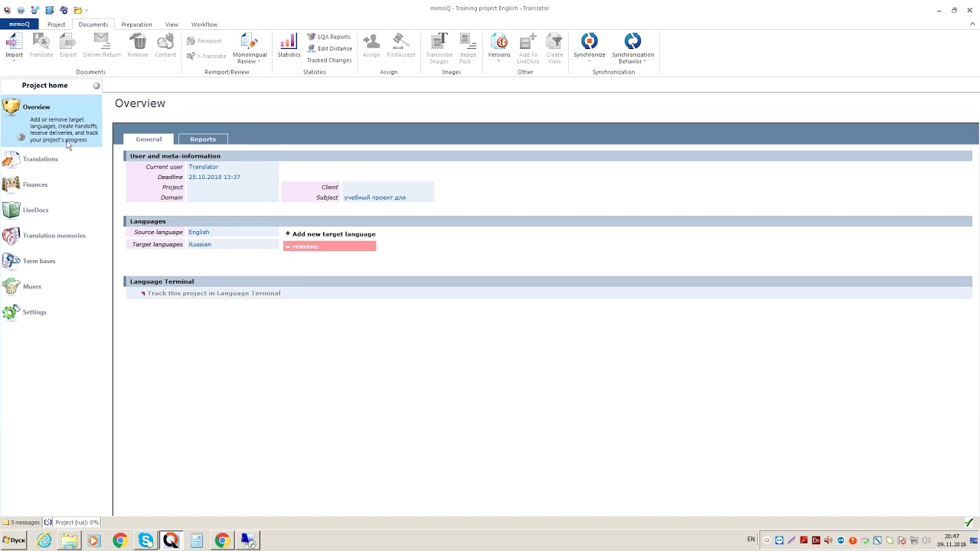Switch to the View ribbon tab
Image resolution: width=980 pixels, height=551 pixels.
(171, 24)
